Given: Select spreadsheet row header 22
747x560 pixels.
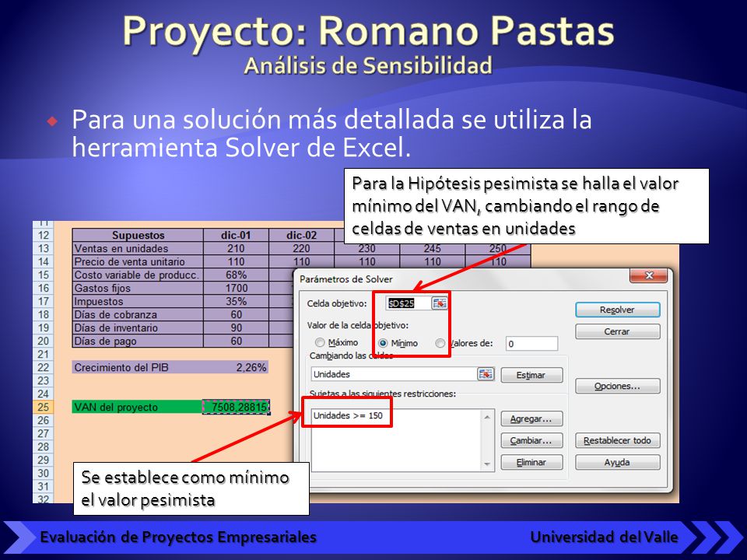Looking at the screenshot, I should [43, 367].
